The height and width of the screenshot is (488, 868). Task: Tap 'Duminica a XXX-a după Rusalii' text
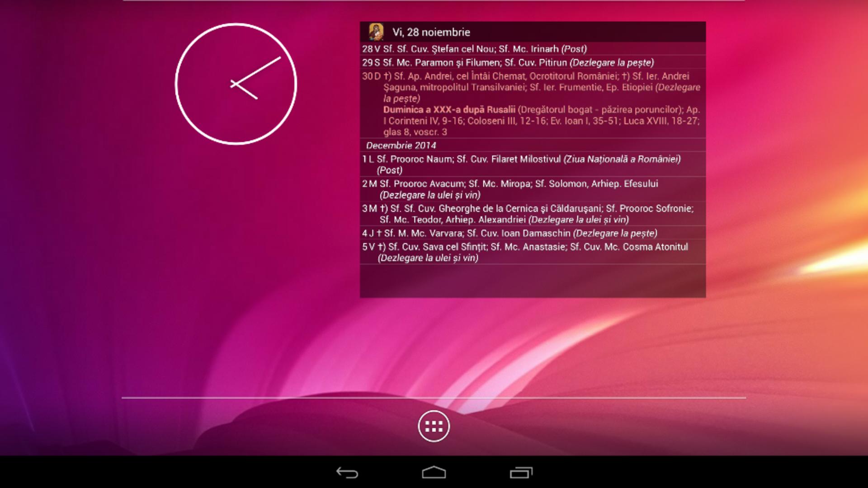coord(449,110)
